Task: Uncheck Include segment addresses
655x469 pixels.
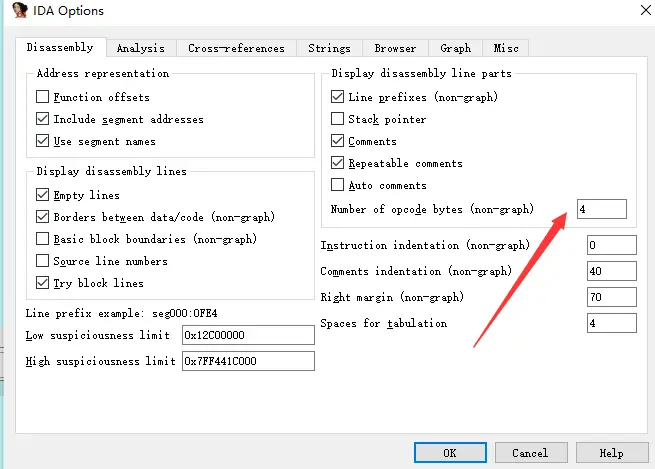Action: 43,119
